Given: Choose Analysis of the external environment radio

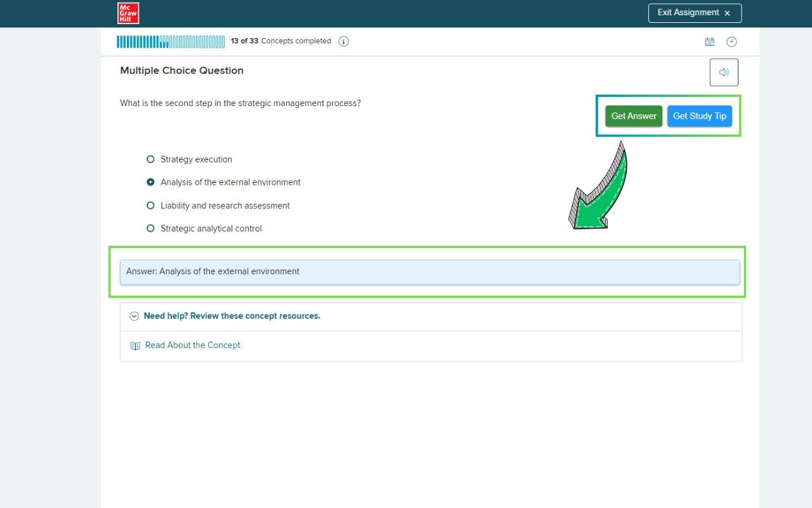Looking at the screenshot, I should pyautogui.click(x=150, y=182).
